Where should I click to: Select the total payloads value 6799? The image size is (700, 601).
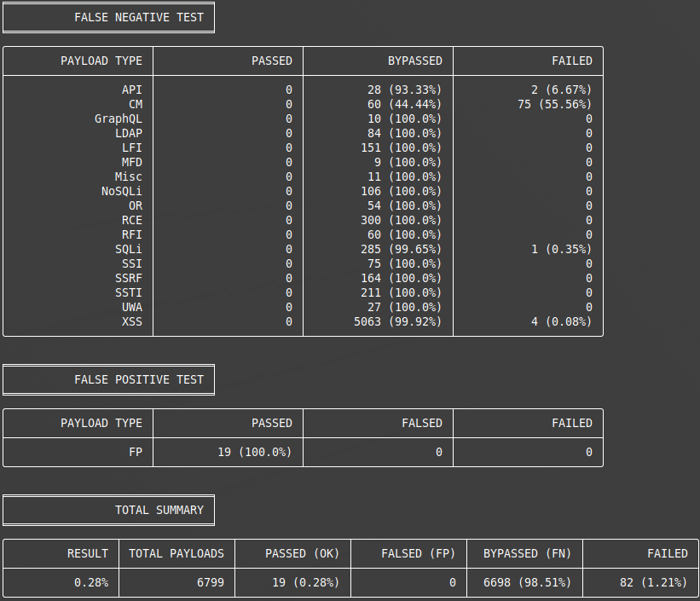click(x=210, y=582)
